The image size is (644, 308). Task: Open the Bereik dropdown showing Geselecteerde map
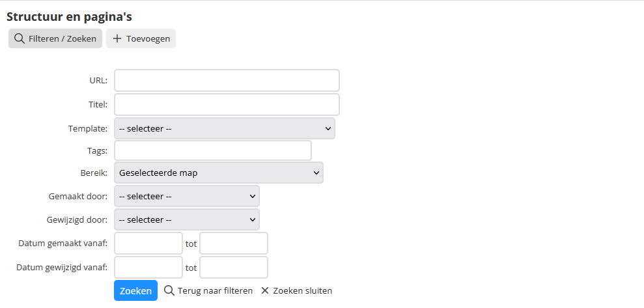coord(219,173)
